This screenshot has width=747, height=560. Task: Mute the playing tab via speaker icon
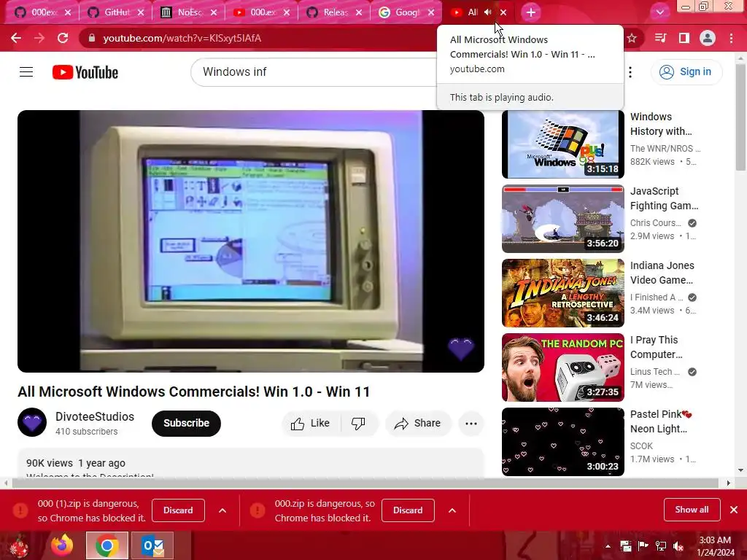[487, 12]
